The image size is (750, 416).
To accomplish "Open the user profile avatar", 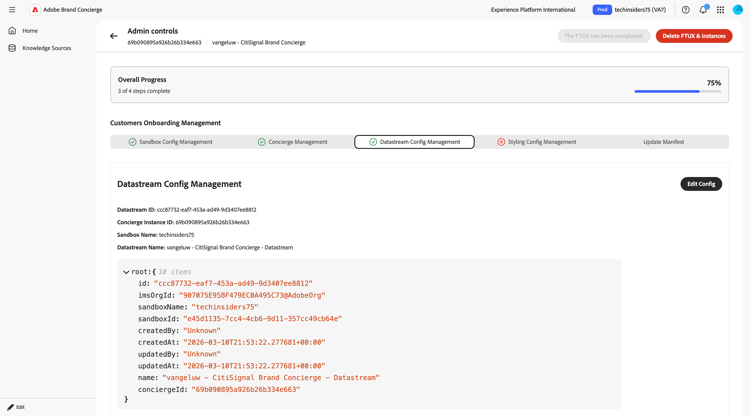I will click(738, 10).
